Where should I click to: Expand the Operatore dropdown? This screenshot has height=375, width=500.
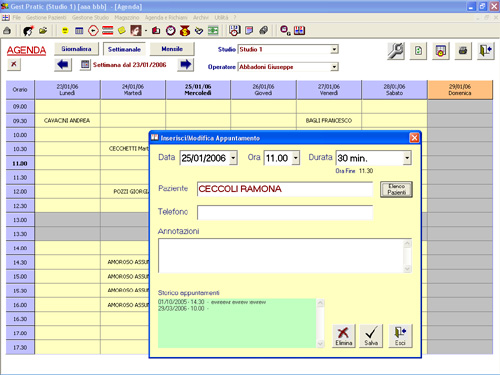coord(334,67)
